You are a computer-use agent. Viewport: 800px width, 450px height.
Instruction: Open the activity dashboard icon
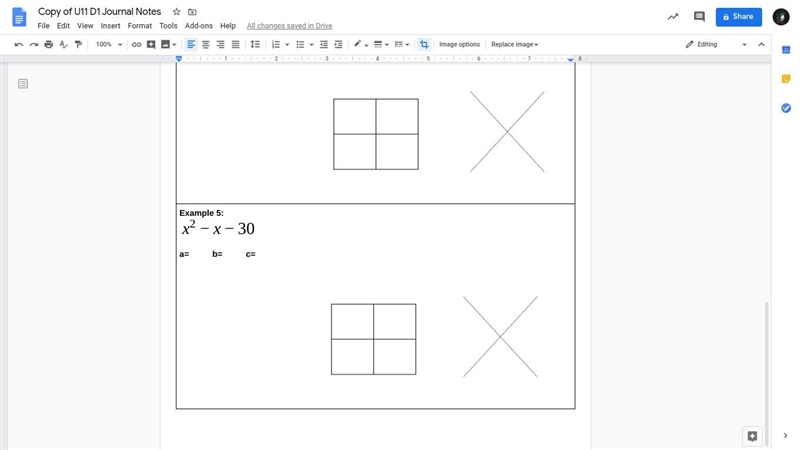[x=673, y=17]
